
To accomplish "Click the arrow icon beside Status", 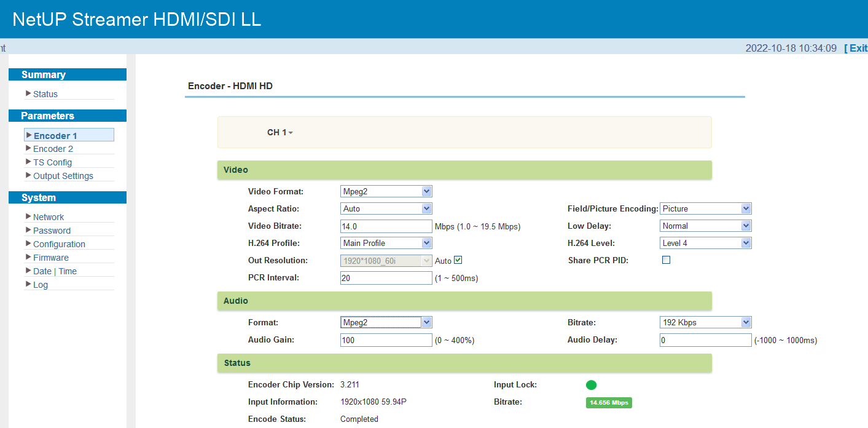I will click(28, 93).
